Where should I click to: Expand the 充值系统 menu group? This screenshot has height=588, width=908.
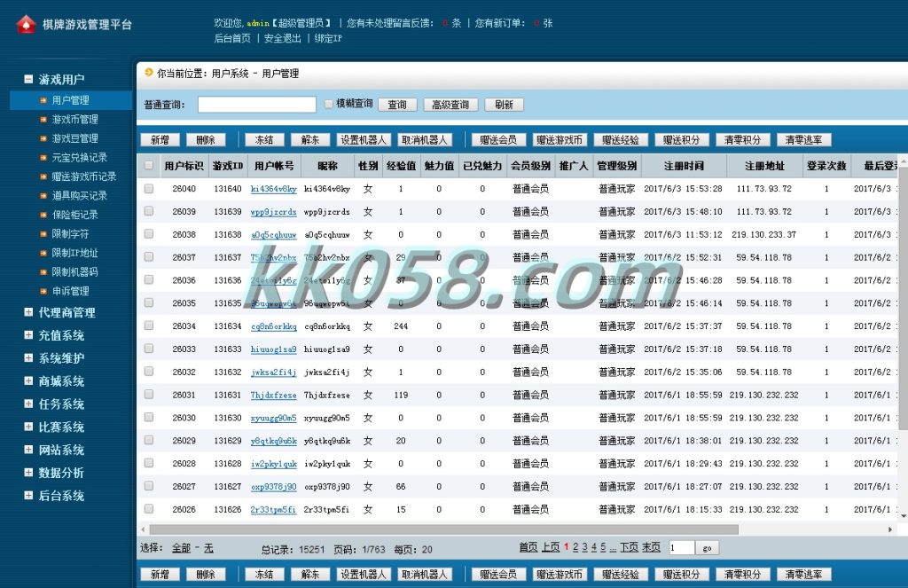(x=28, y=335)
